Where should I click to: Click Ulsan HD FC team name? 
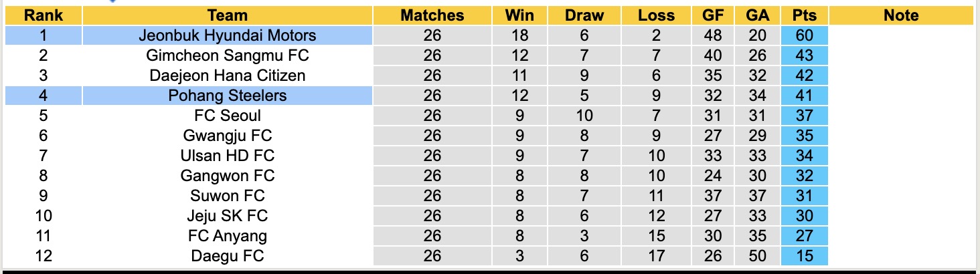point(228,156)
